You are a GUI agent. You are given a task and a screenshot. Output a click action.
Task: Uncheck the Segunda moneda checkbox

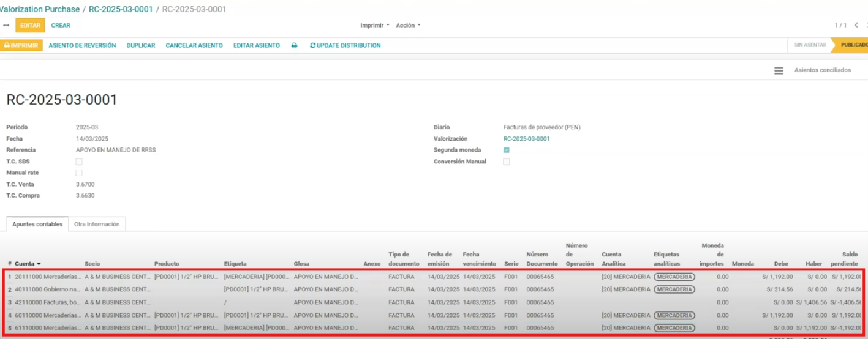point(506,150)
